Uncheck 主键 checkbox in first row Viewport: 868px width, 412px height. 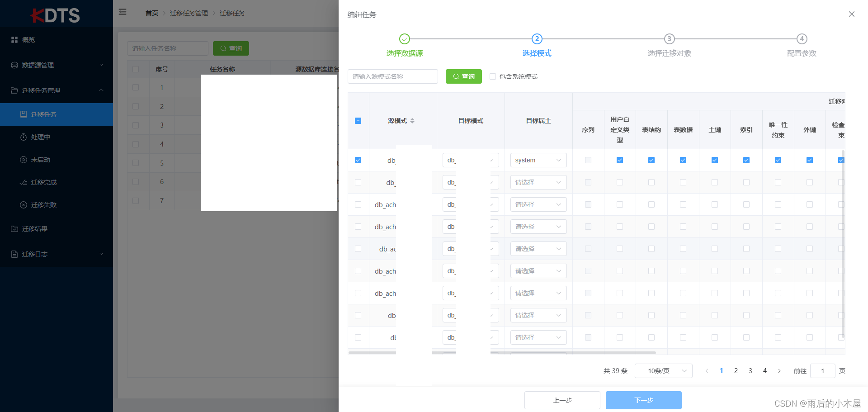[715, 160]
